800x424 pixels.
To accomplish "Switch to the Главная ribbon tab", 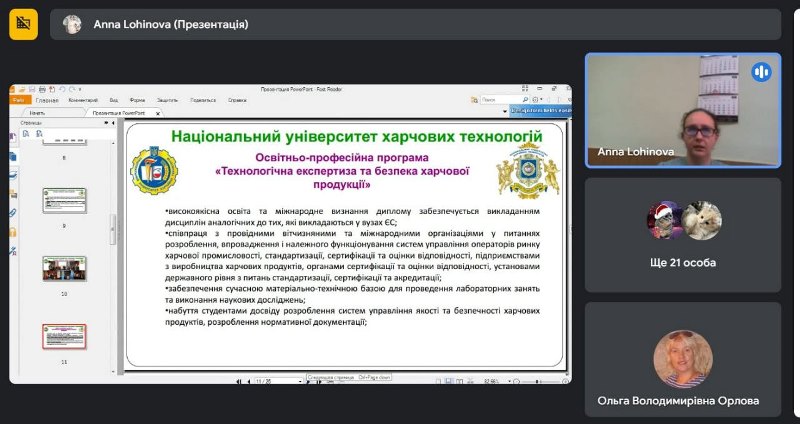I will point(47,100).
